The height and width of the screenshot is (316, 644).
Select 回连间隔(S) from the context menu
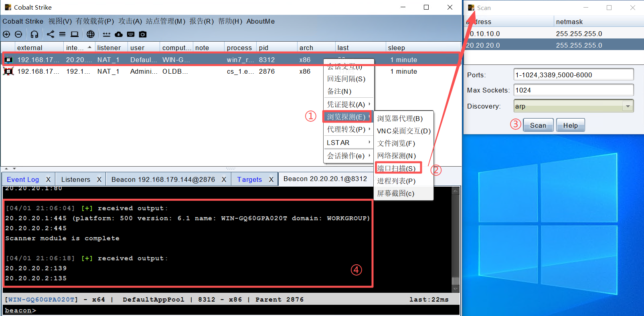pos(348,79)
